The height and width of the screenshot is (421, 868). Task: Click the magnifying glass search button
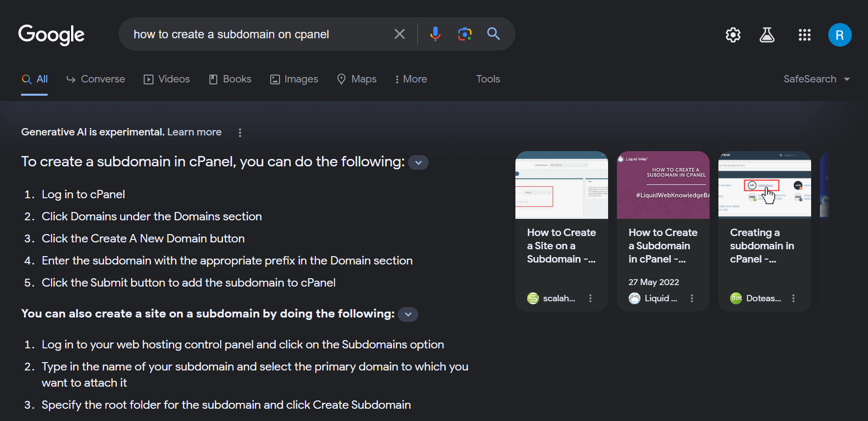pyautogui.click(x=493, y=34)
